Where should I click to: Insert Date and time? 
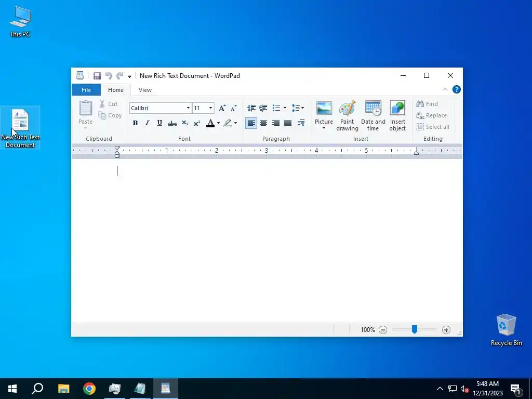coord(373,116)
